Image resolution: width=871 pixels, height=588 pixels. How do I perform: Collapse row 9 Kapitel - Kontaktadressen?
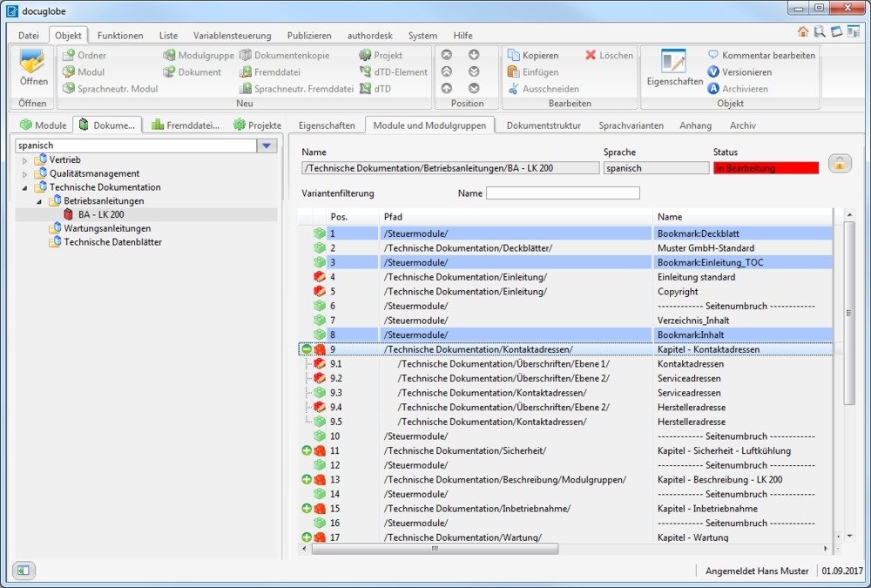[x=307, y=349]
